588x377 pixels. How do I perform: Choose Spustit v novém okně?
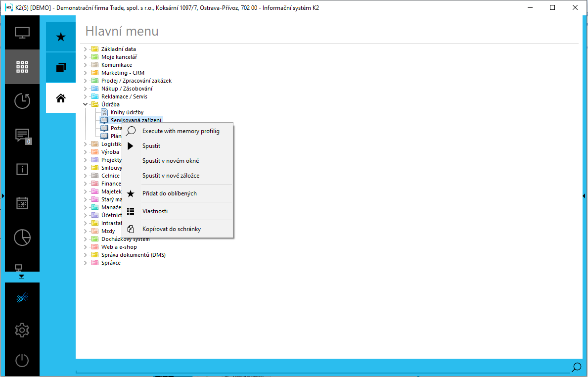[x=178, y=161]
